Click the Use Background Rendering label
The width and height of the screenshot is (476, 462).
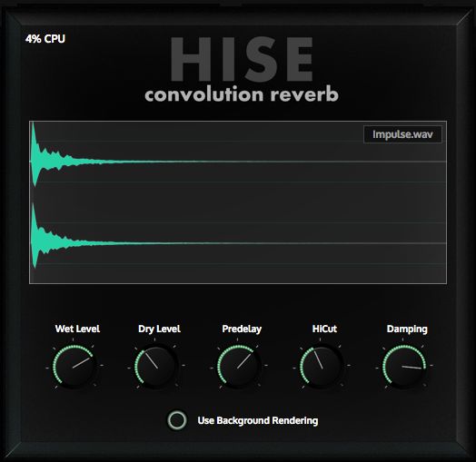pos(258,421)
